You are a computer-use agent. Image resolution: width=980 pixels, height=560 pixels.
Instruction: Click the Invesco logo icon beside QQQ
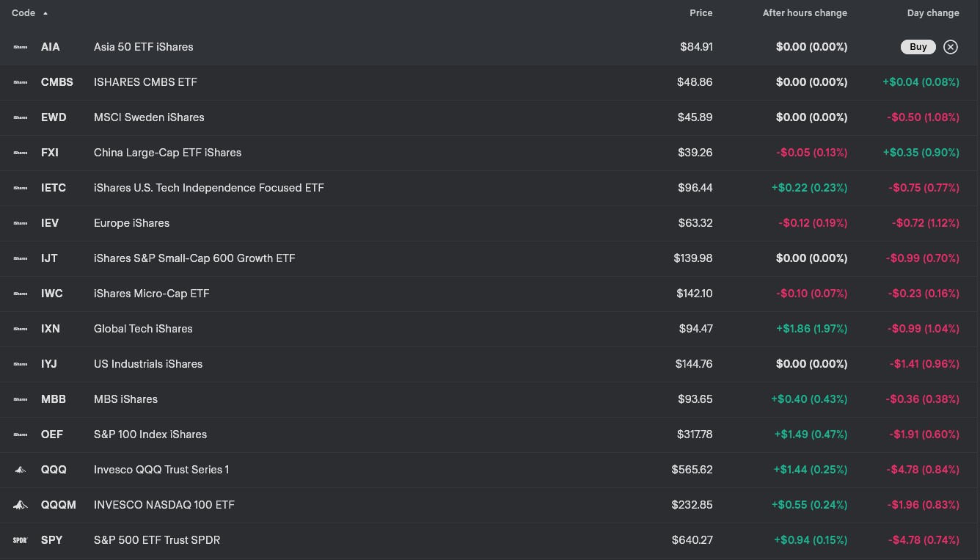tap(21, 470)
